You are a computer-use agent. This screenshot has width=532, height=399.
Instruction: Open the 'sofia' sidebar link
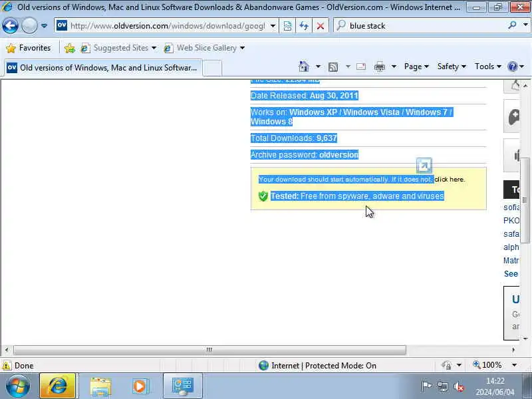511,207
